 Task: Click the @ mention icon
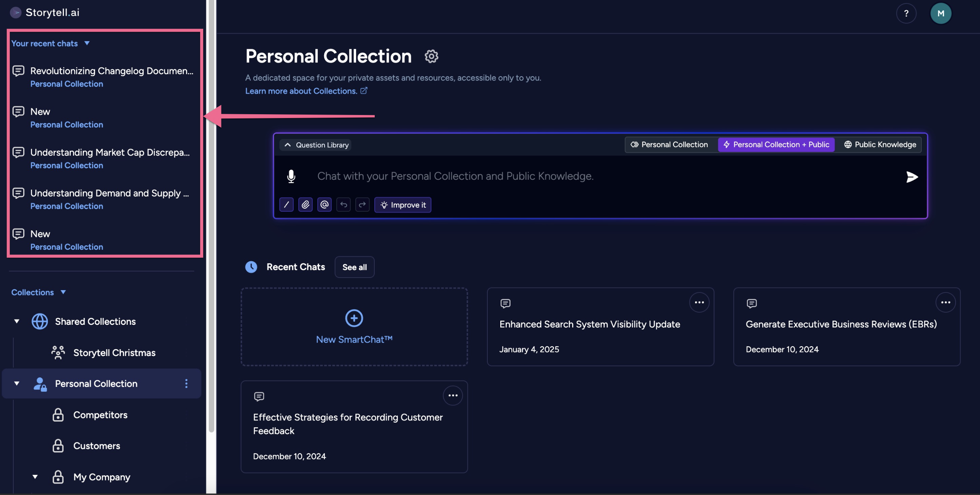click(x=325, y=205)
